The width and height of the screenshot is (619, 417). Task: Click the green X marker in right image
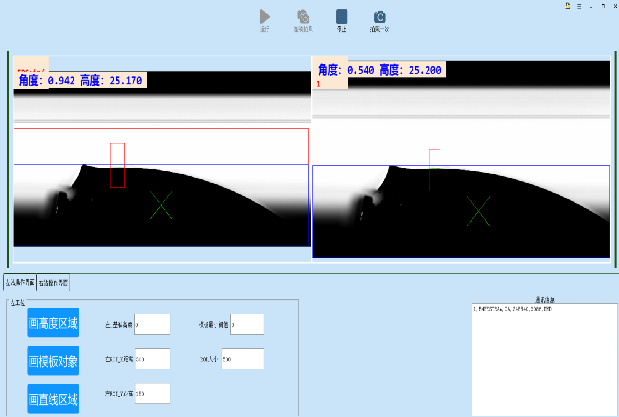[x=479, y=210]
